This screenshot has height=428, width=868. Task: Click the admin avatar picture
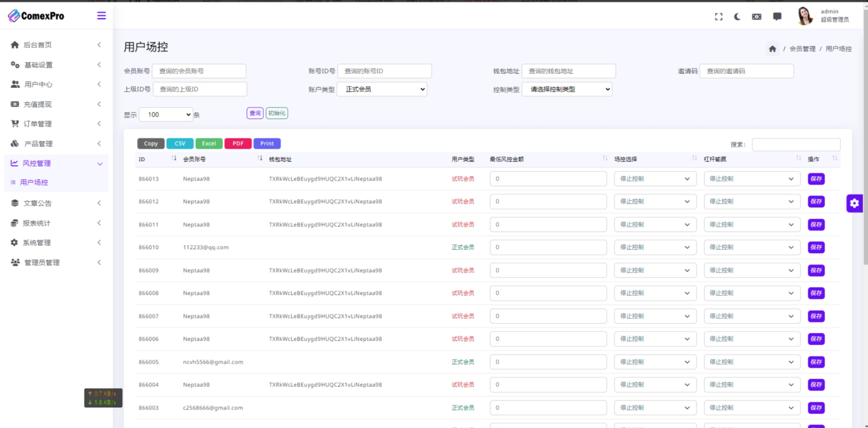click(804, 16)
